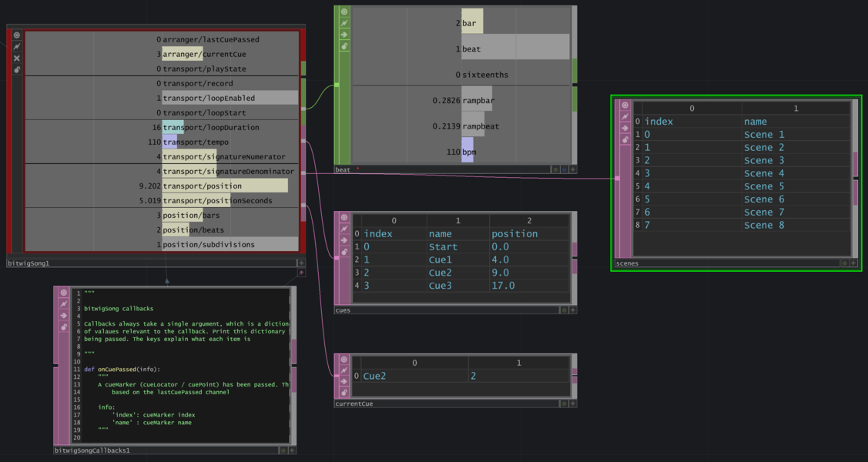Toggle the bypass flag on bitwigSongCallbacks1
The height and width of the screenshot is (462, 868).
pos(64,304)
